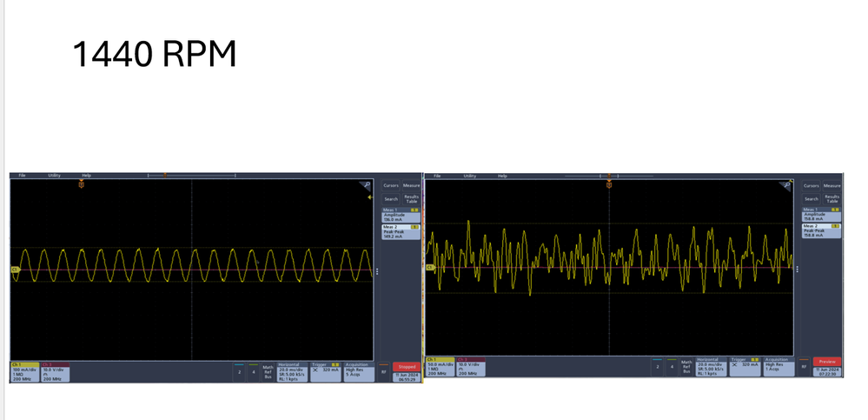Click Search button on right oscilloscope
The image size is (868, 420).
pyautogui.click(x=812, y=199)
